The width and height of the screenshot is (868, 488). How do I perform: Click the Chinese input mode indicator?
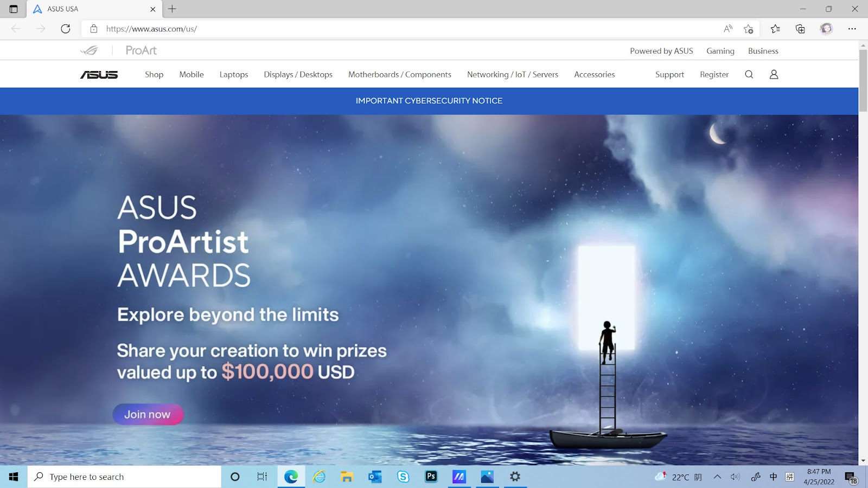tap(773, 477)
